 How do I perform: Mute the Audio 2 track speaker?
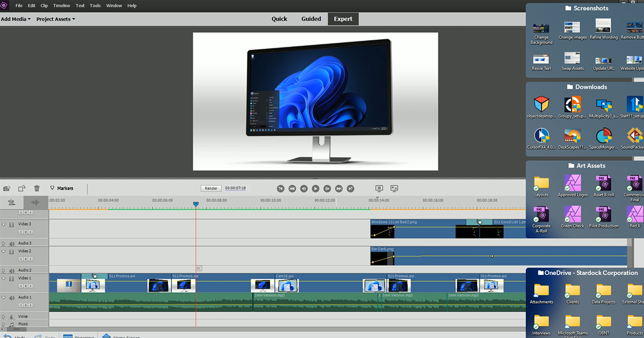pos(11,270)
